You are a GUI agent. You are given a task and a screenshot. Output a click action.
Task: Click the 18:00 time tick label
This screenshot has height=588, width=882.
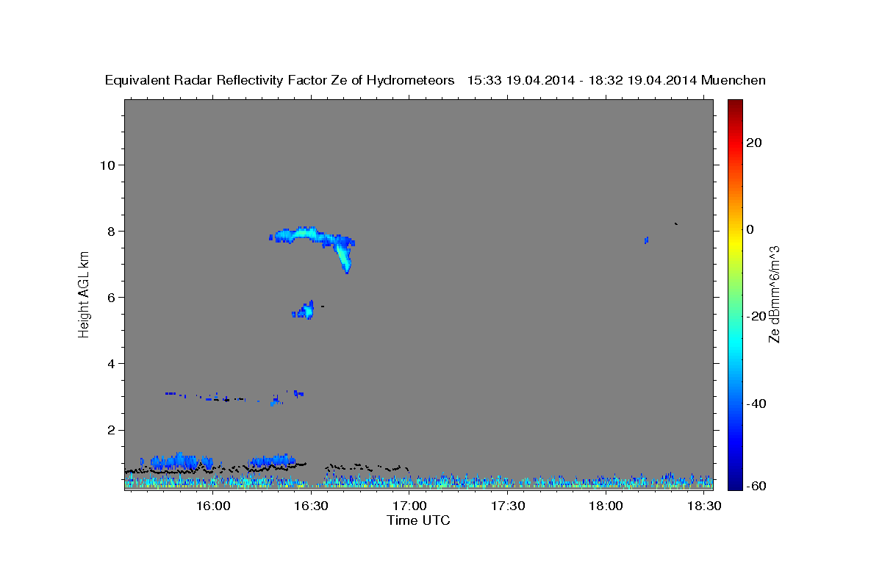pos(606,506)
